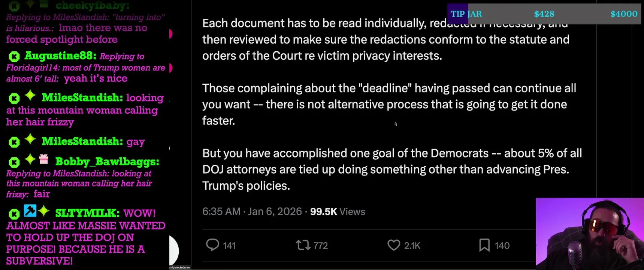Open Augustine88's username in chat

(60, 56)
